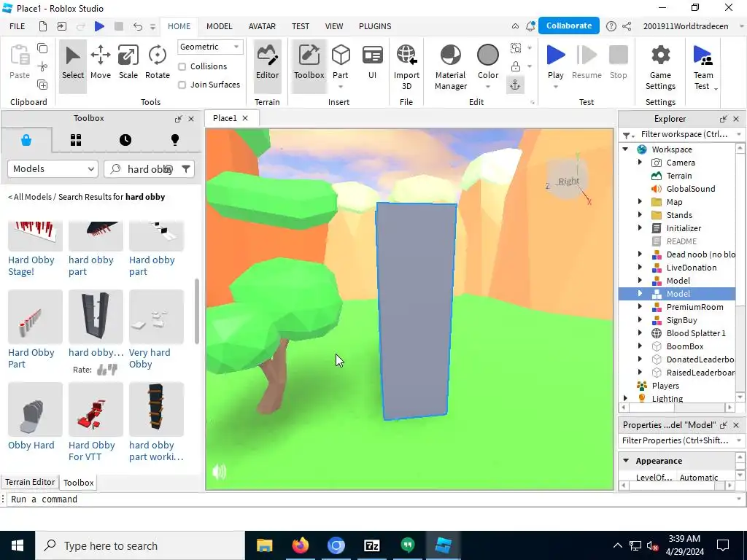Switch to Terrain Editor bottom tab
The width and height of the screenshot is (747, 560).
pyautogui.click(x=30, y=482)
